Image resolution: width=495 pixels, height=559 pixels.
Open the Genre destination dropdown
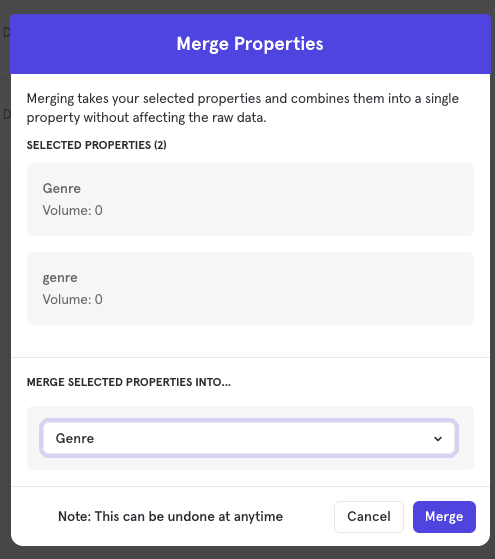point(249,438)
